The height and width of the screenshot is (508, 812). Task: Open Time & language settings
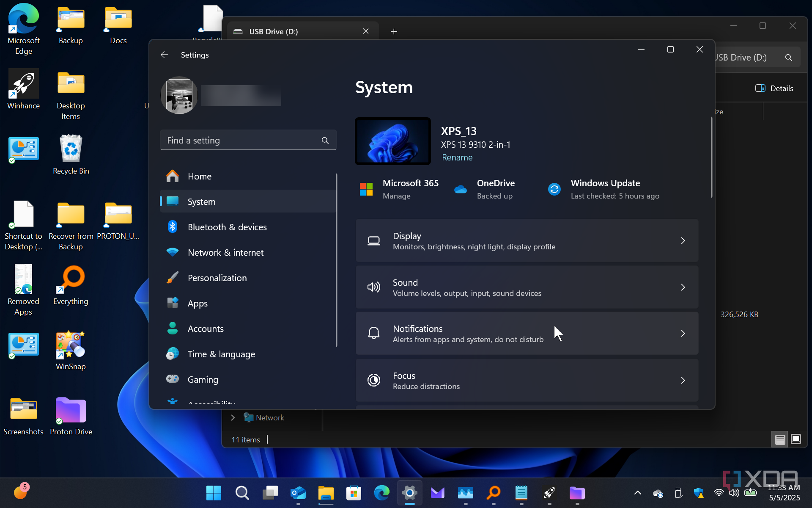221,354
